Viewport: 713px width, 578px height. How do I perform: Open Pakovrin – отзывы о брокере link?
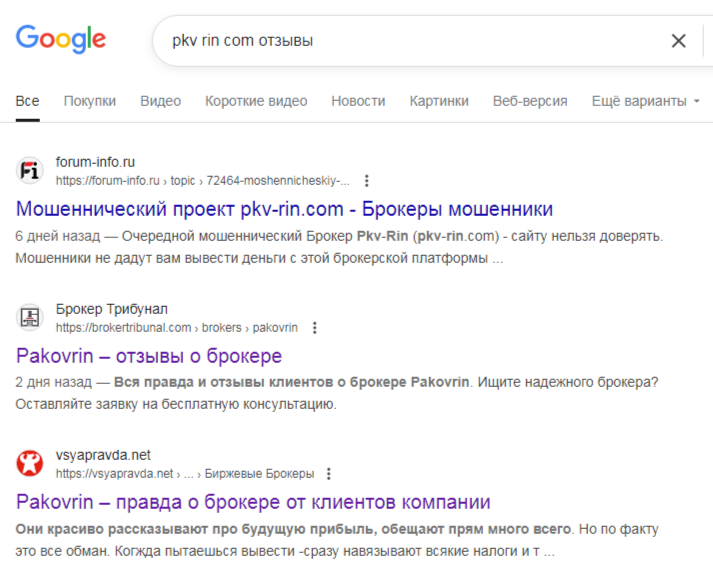(149, 356)
